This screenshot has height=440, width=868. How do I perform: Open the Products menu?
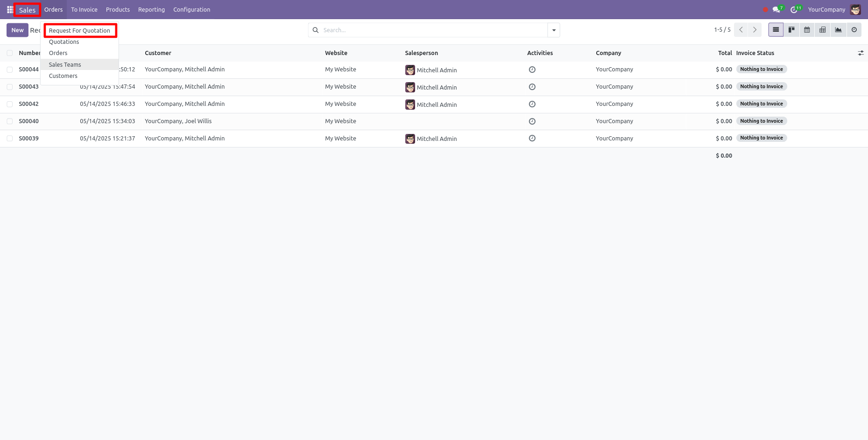[x=118, y=9]
